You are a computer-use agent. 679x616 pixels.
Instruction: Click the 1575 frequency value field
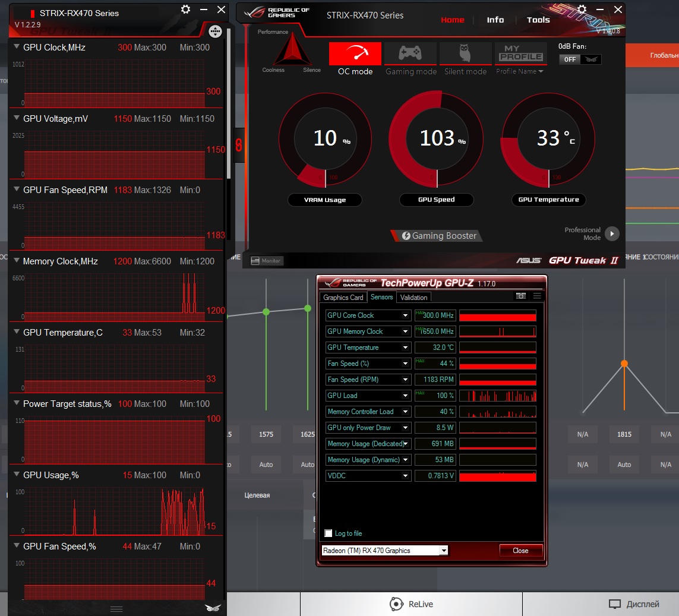[266, 434]
